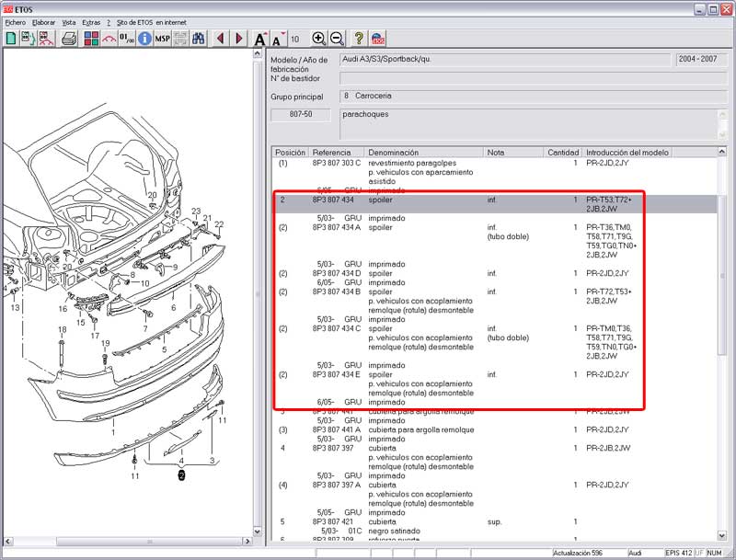Open the four colored squares overview icon
This screenshot has height=560, width=736.
[91, 39]
